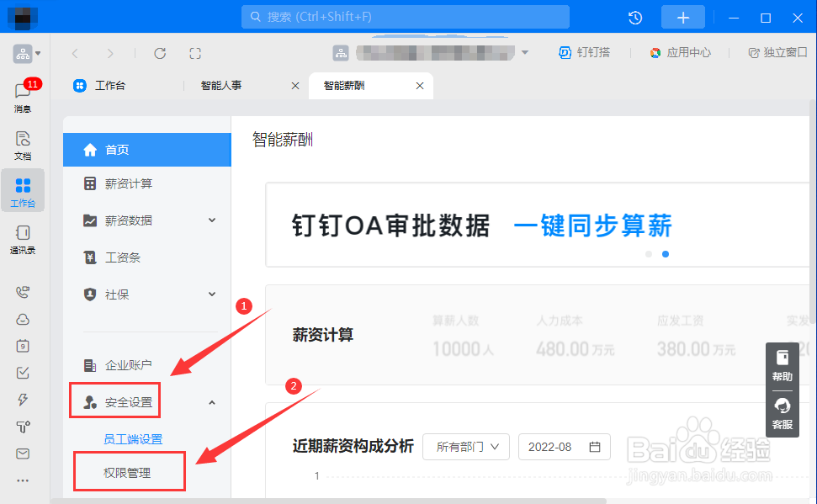817x504 pixels.
Task: Go back with the left arrow
Action: (75, 53)
